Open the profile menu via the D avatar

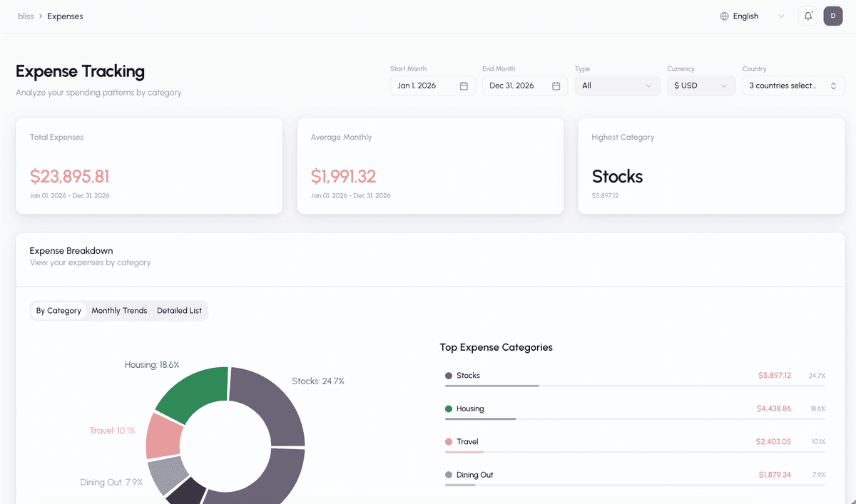click(x=832, y=16)
